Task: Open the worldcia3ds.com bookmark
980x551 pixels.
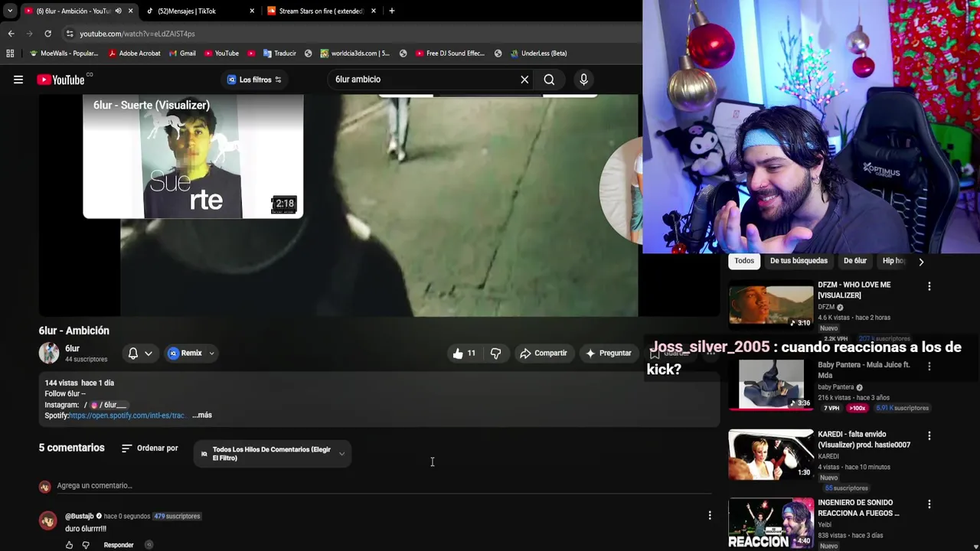Action: click(355, 54)
